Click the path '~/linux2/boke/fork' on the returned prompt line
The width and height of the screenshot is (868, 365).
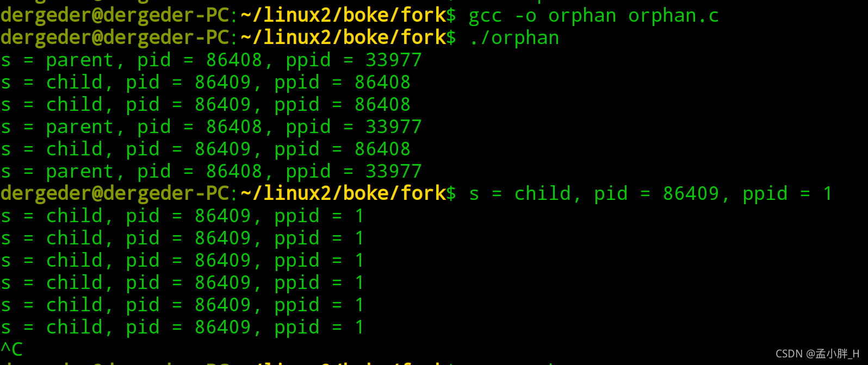(343, 193)
